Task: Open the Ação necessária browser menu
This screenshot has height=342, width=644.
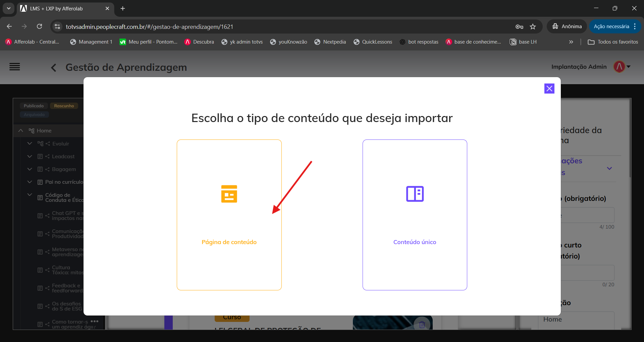Action: coord(612,26)
